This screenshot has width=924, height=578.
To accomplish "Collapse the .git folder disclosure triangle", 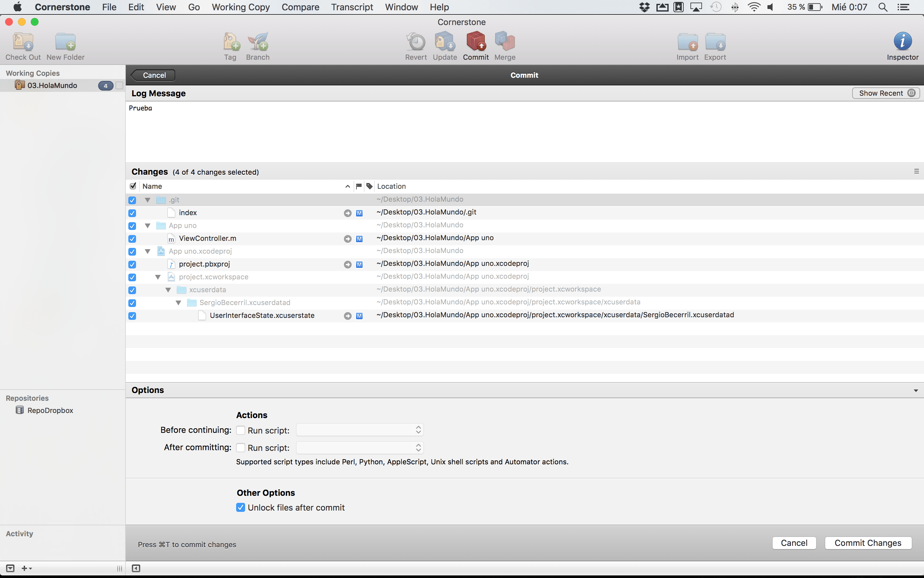I will [x=147, y=200].
